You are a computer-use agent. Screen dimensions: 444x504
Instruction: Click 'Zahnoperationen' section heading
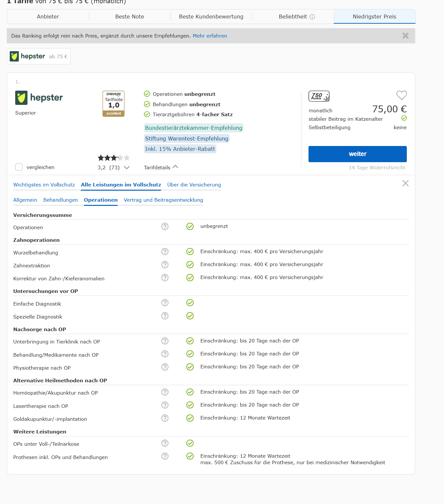tap(37, 240)
